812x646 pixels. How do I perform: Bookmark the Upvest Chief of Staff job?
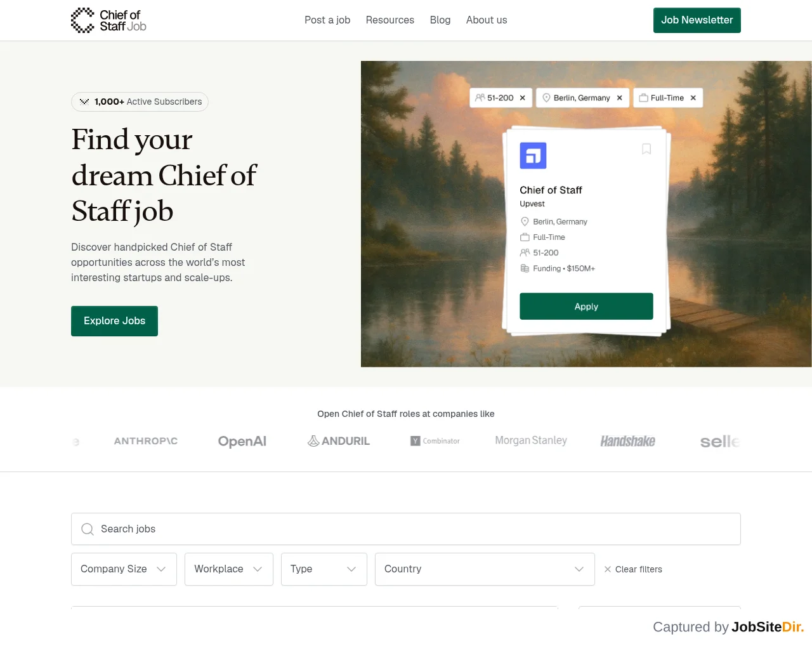point(646,149)
